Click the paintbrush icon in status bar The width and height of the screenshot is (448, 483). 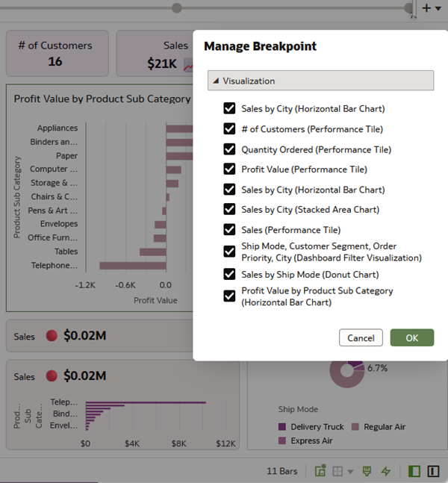point(367,471)
